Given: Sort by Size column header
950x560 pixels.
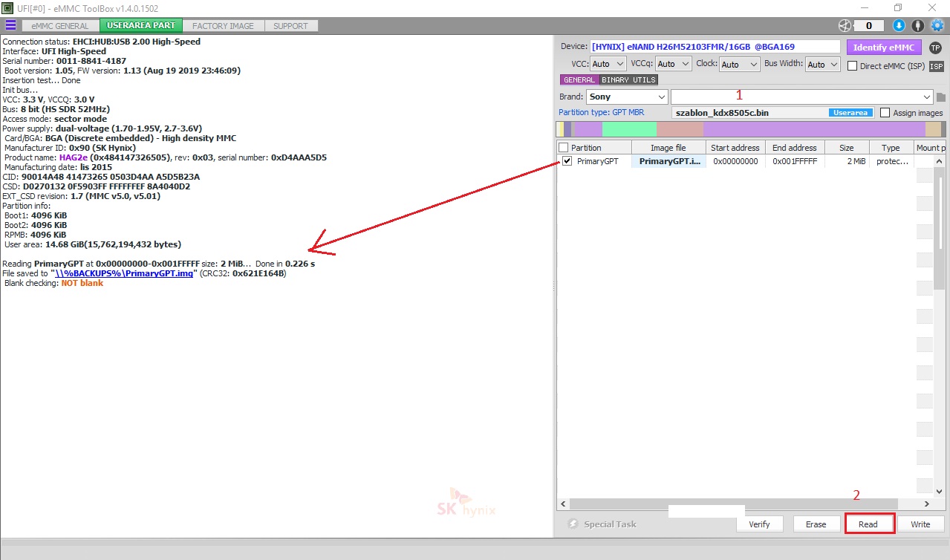Looking at the screenshot, I should pos(846,148).
